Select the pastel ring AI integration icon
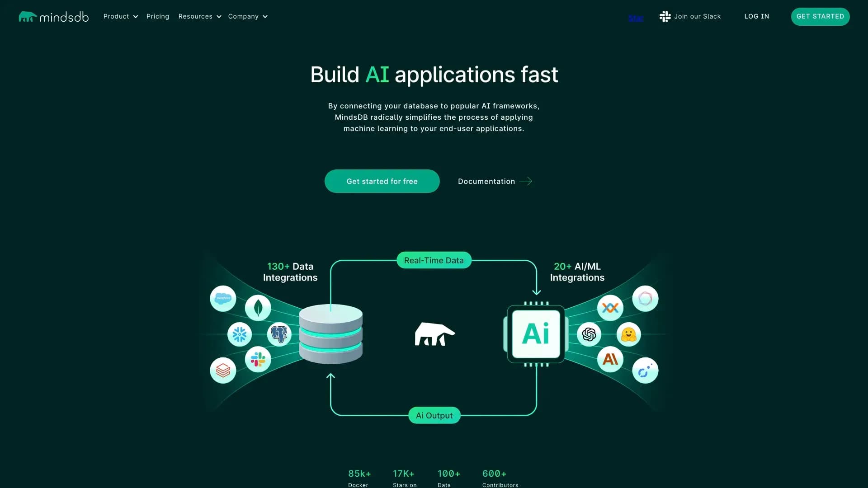Image resolution: width=868 pixels, height=488 pixels. [x=645, y=298]
